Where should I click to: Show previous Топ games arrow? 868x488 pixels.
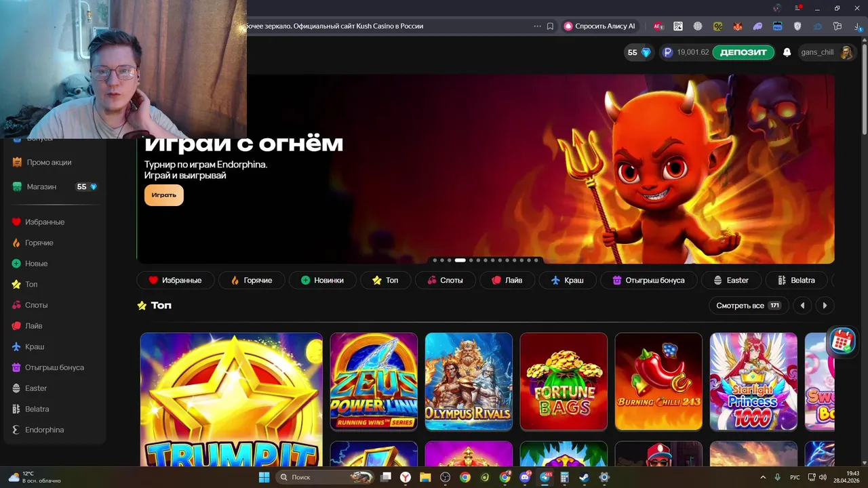point(802,306)
